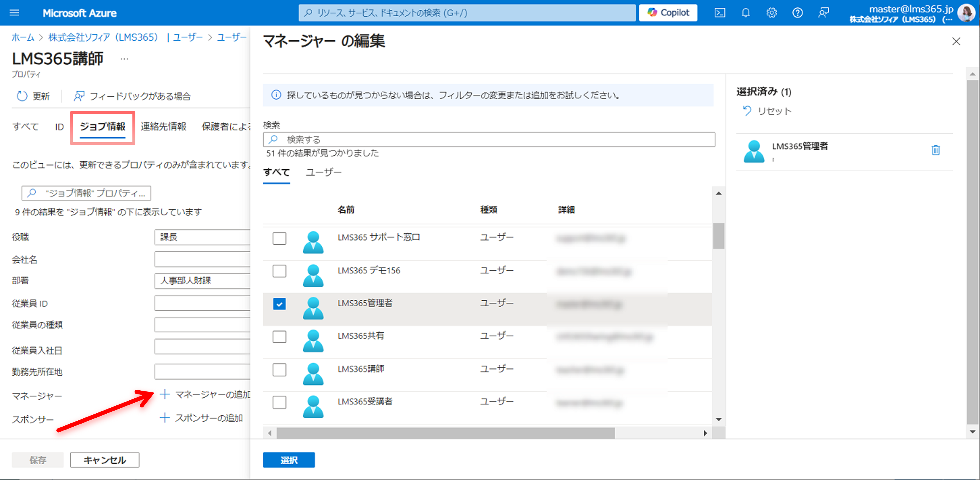Screen dimensions: 980x480
Task: Click the plus icon for マネージャーの追加
Action: point(164,394)
